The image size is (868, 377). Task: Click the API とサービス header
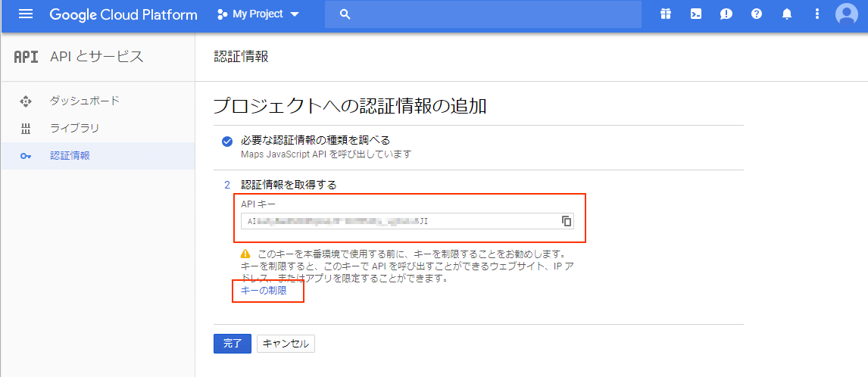(x=96, y=57)
